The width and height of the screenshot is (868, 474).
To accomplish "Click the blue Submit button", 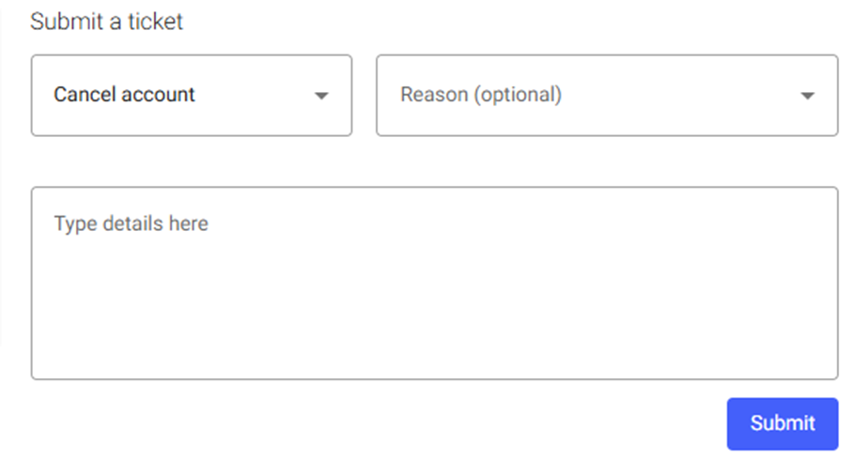I will click(783, 423).
